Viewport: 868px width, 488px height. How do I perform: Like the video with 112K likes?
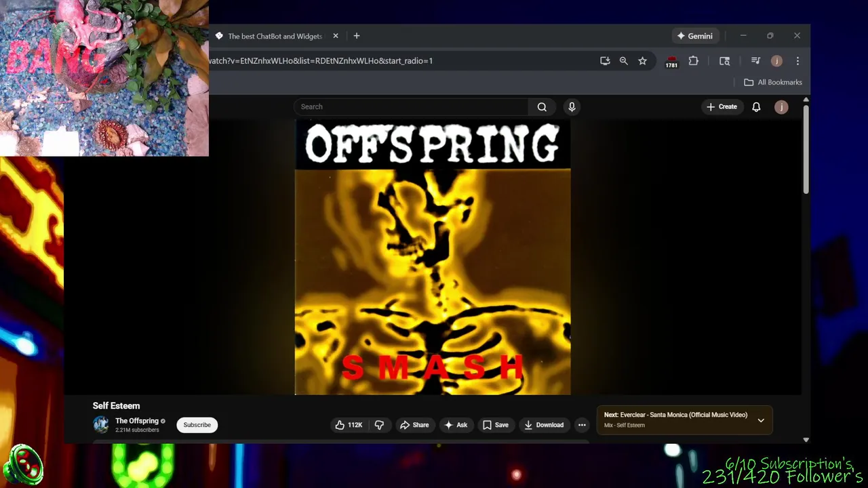[349, 425]
